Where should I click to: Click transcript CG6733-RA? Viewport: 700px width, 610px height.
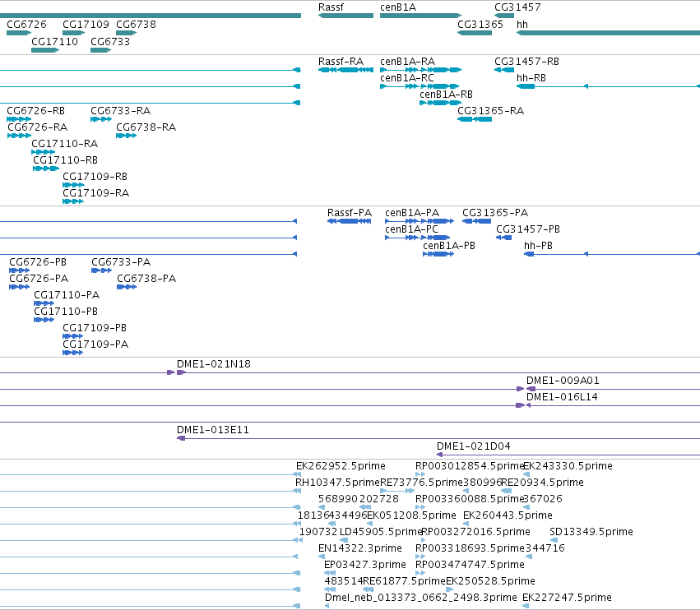pyautogui.click(x=101, y=119)
